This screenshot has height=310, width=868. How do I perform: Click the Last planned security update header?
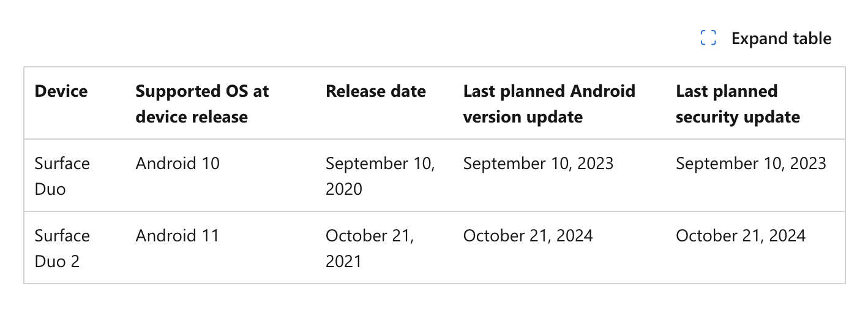pos(738,104)
